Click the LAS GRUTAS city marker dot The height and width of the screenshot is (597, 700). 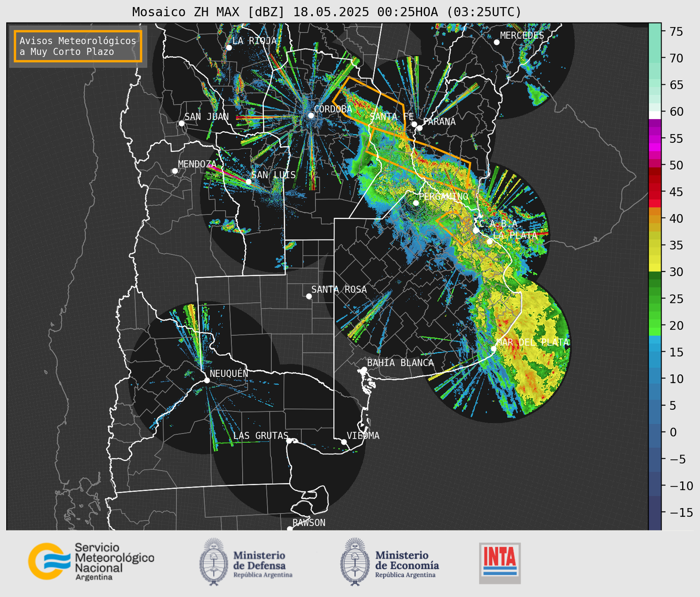coord(289,441)
